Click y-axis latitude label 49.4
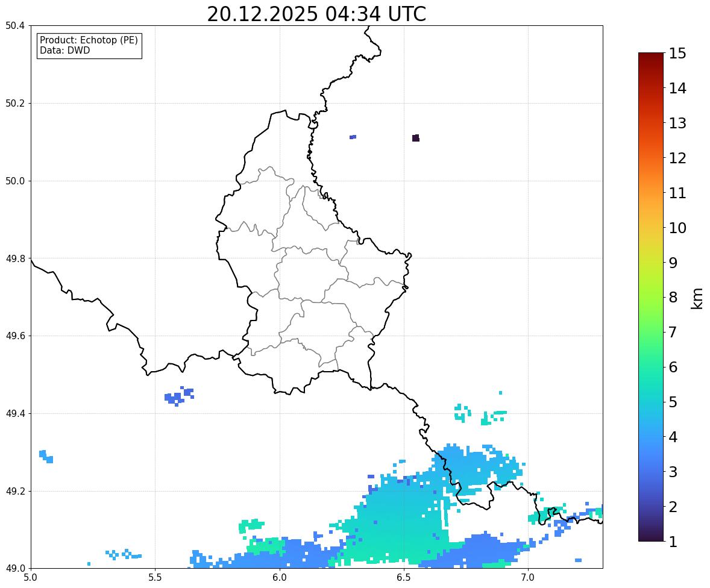710x588 pixels. (x=15, y=413)
